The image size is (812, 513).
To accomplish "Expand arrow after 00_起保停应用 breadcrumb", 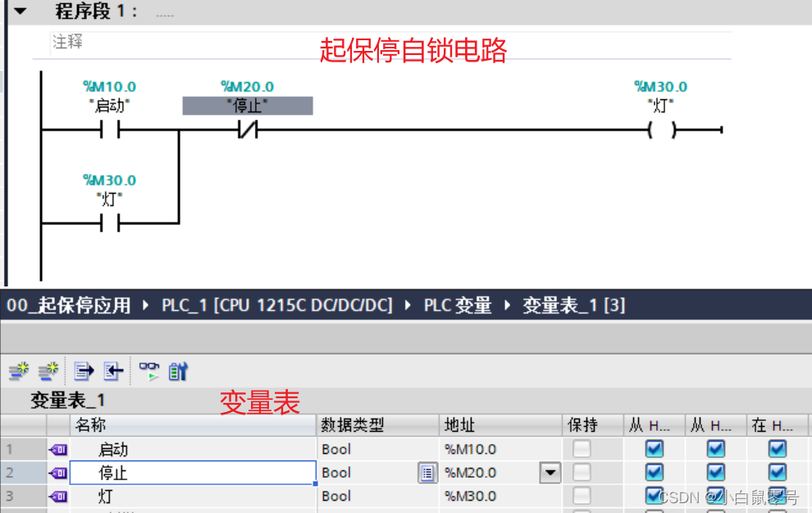I will coord(145,305).
